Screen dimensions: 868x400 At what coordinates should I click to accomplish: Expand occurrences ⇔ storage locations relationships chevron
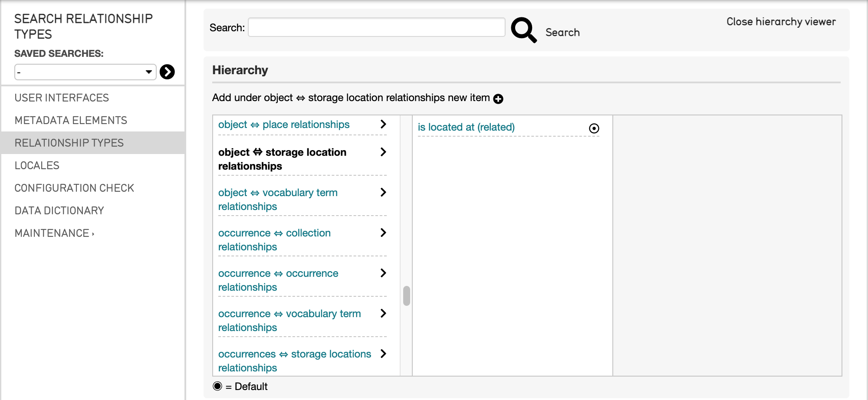point(383,354)
